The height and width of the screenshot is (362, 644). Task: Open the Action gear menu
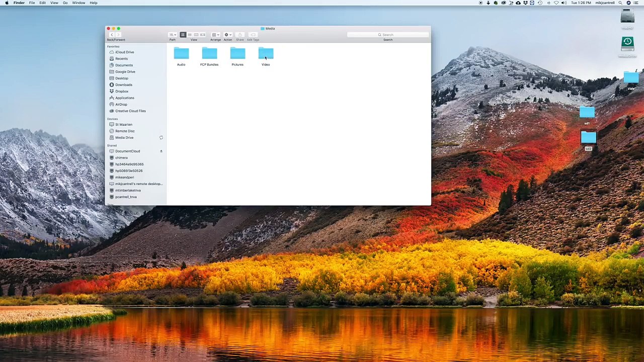[227, 35]
